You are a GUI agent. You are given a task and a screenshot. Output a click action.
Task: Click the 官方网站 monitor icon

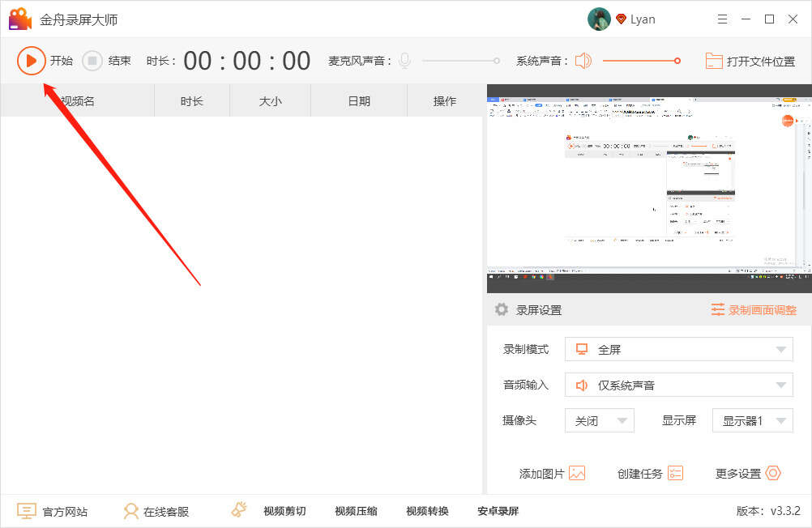(27, 511)
